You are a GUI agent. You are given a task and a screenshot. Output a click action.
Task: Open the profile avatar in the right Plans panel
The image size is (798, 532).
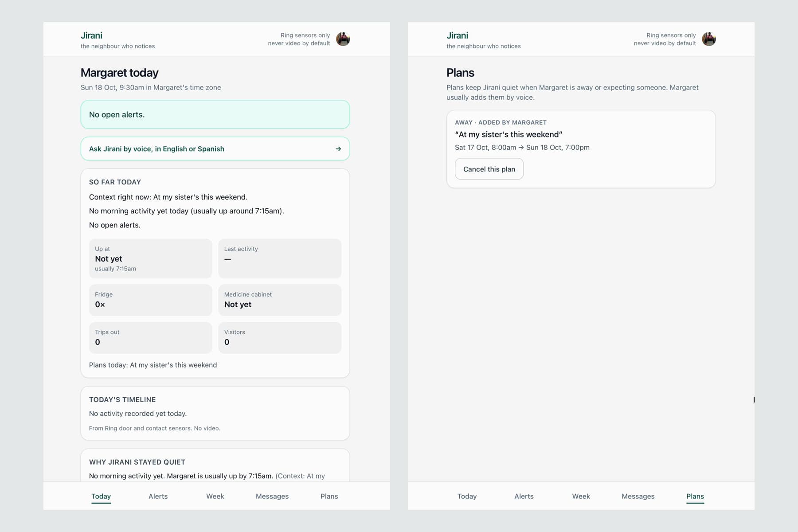[709, 39]
